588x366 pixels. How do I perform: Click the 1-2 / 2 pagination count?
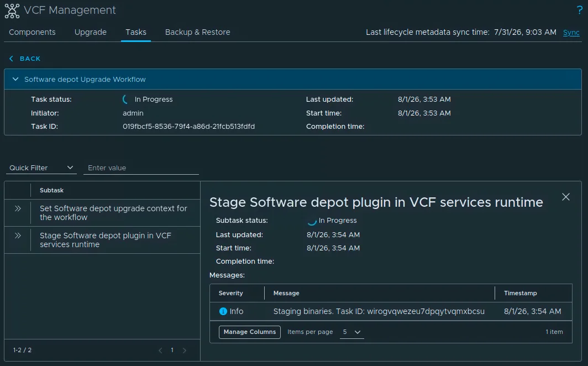pyautogui.click(x=22, y=350)
